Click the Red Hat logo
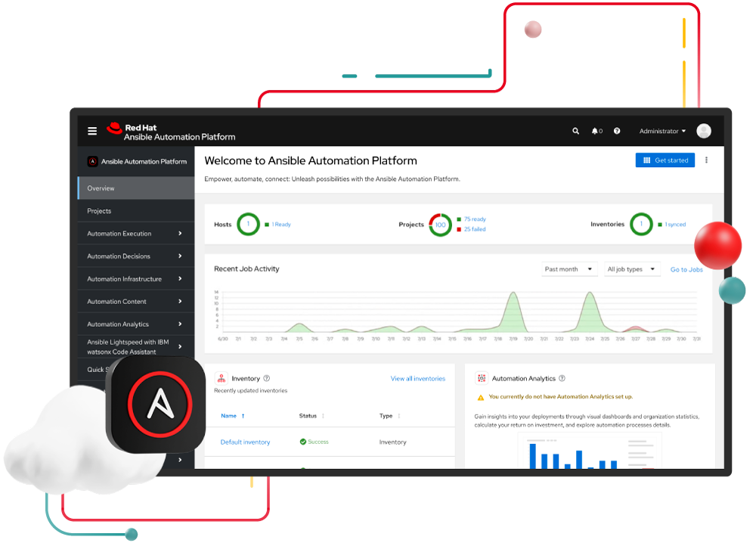756x543 pixels. click(113, 129)
